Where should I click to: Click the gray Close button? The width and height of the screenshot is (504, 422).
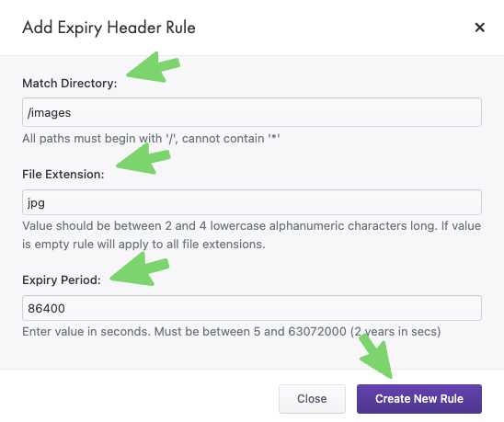pos(312,398)
